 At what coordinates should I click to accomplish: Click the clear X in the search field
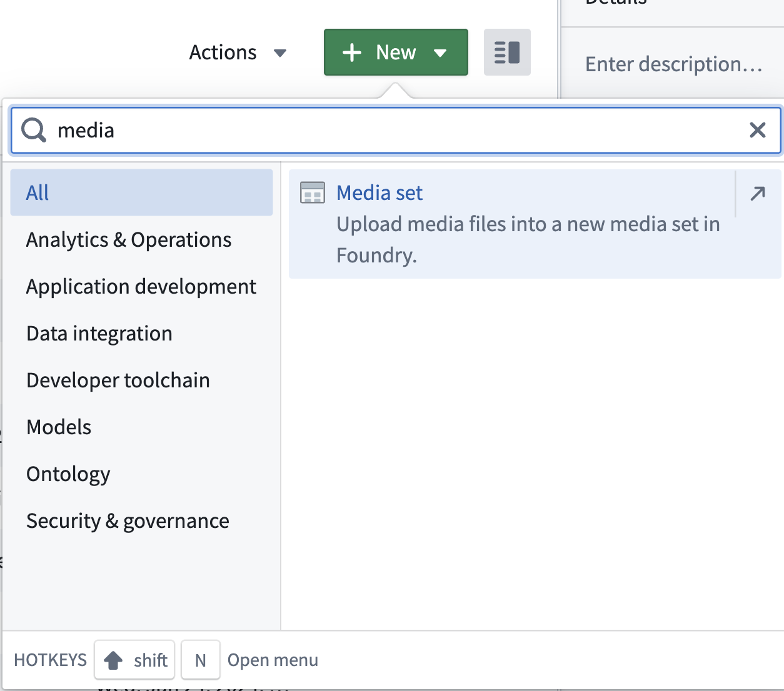(x=758, y=130)
